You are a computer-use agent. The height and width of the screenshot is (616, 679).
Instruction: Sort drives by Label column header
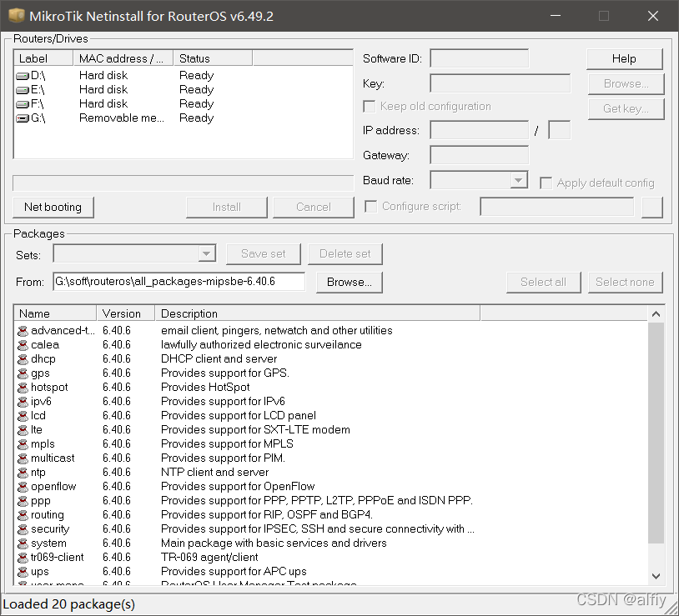43,58
